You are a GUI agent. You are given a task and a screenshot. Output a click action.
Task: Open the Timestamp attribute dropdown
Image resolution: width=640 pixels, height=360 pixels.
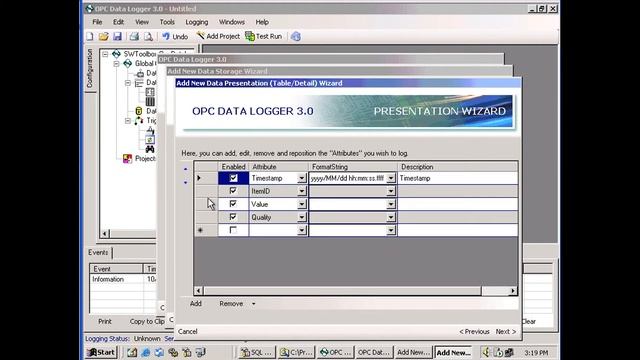pos(302,178)
